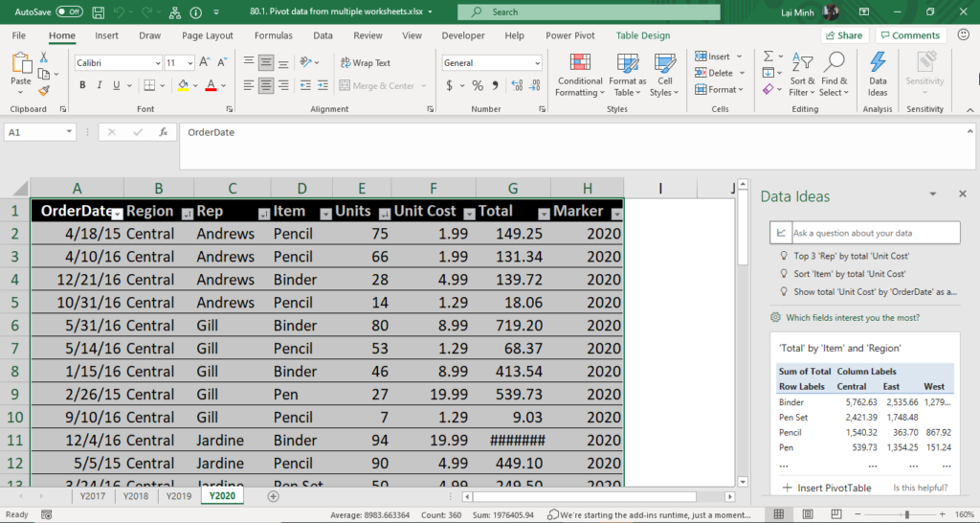
Task: Click the AutoSum sigma icon
Action: [768, 57]
